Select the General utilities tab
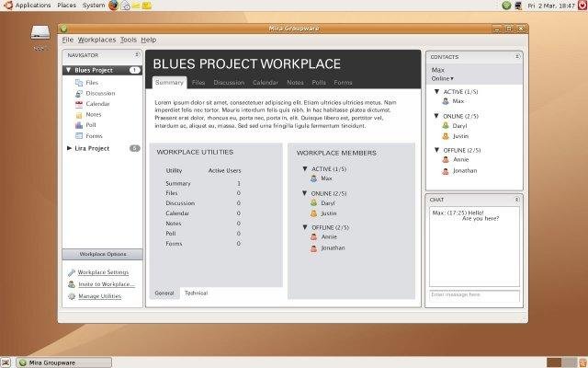This screenshot has width=588, height=368. tap(164, 293)
